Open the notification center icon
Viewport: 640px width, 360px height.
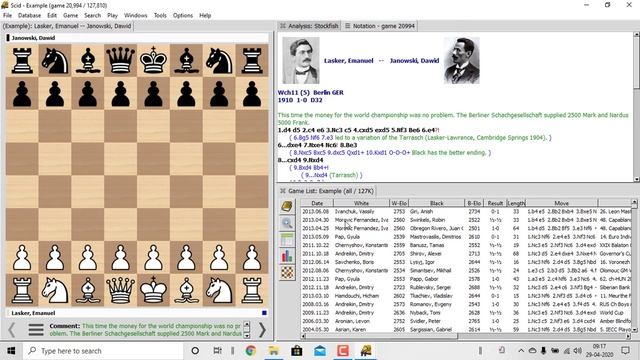click(x=625, y=351)
